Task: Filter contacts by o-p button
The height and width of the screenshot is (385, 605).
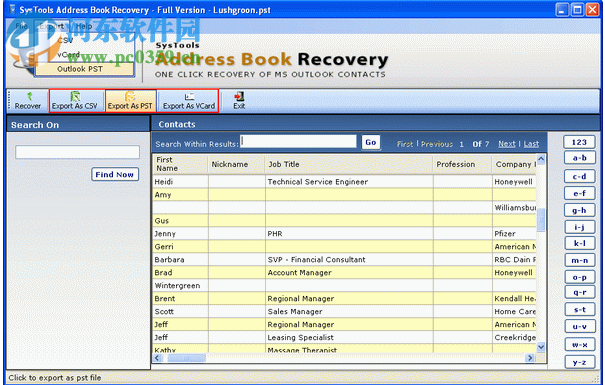Action: [x=580, y=277]
